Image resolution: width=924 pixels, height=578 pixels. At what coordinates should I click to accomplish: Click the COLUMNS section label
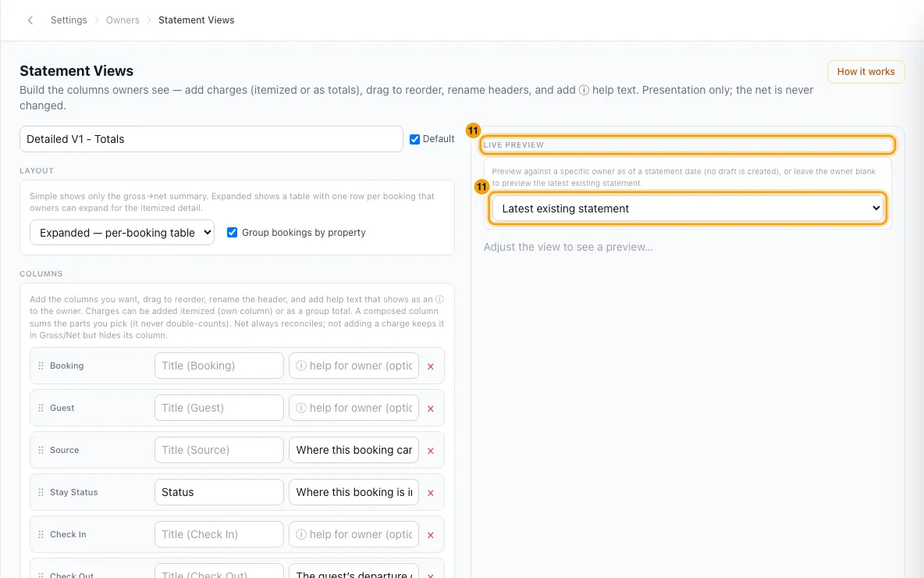pyautogui.click(x=41, y=273)
